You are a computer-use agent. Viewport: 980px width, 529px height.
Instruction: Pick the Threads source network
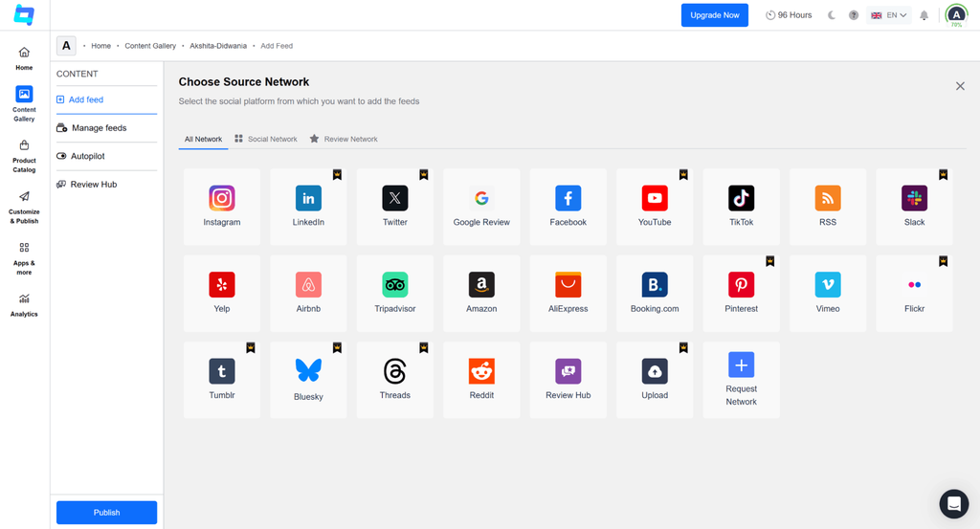[395, 380]
